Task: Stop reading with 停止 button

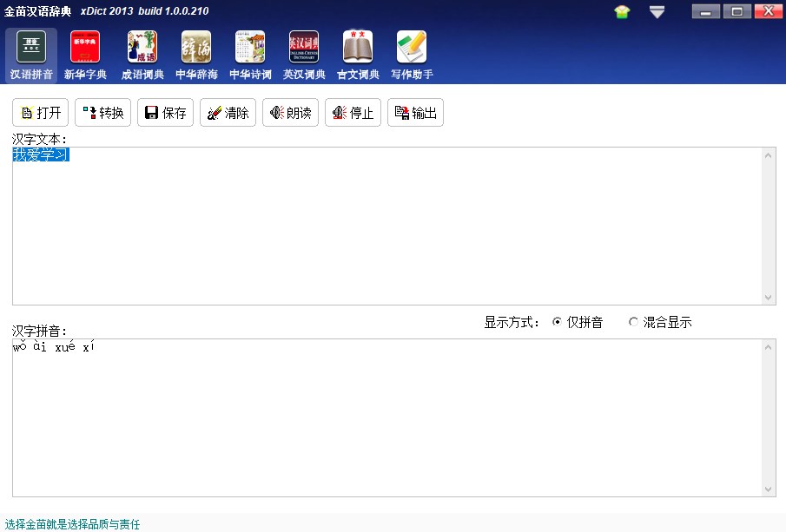Action: [x=353, y=112]
